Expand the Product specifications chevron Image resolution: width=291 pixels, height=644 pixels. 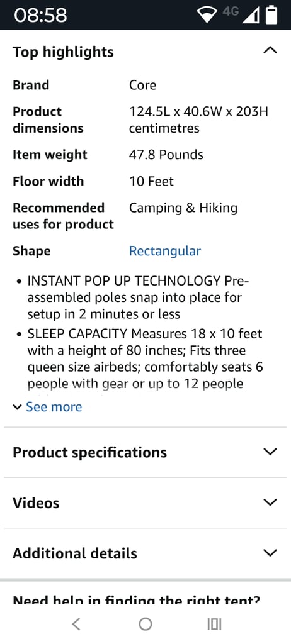270,452
